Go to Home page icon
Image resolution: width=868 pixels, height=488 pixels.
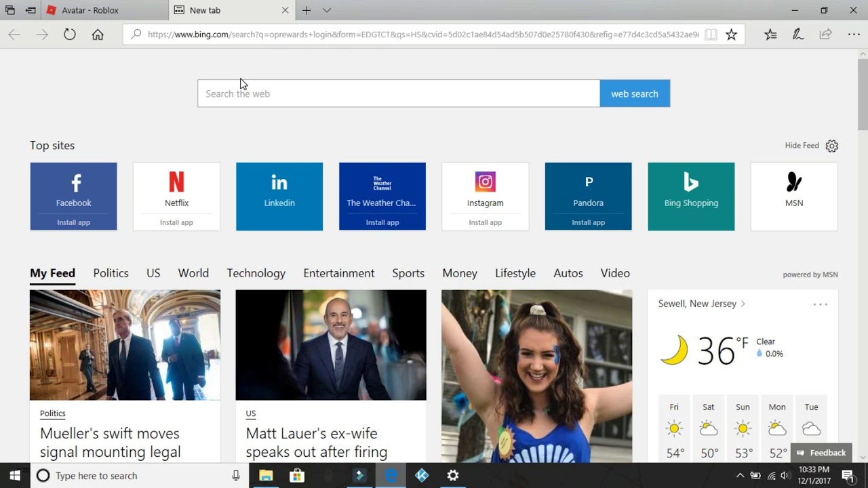point(98,35)
